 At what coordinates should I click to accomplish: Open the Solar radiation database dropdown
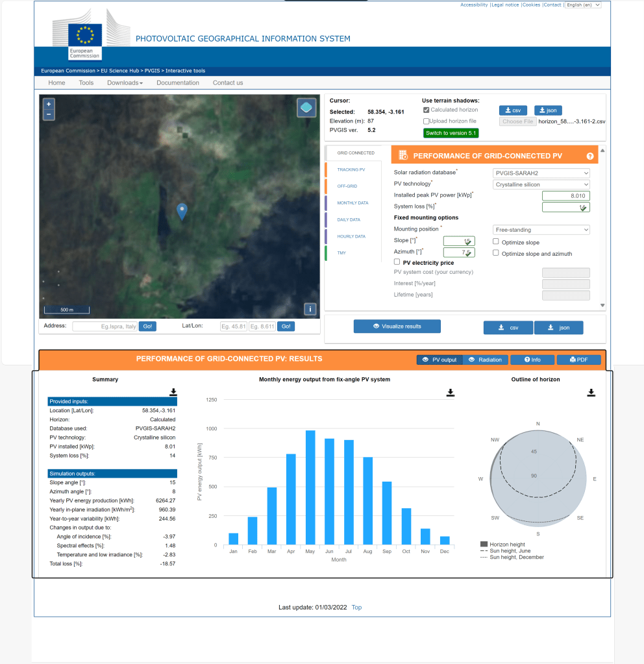click(541, 173)
